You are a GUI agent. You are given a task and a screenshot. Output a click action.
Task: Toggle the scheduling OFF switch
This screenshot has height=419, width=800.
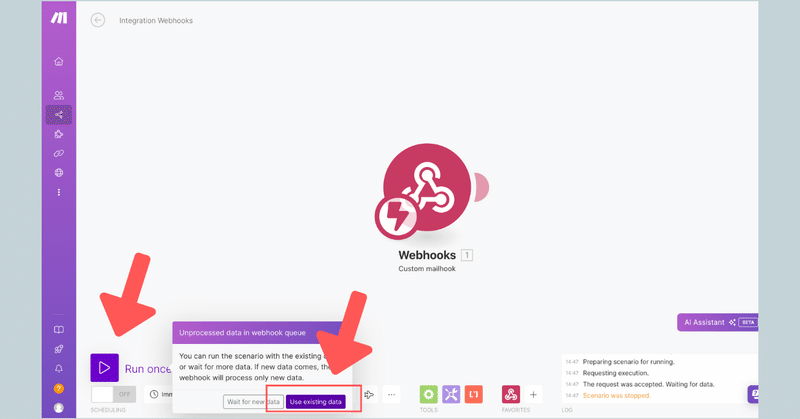point(113,394)
